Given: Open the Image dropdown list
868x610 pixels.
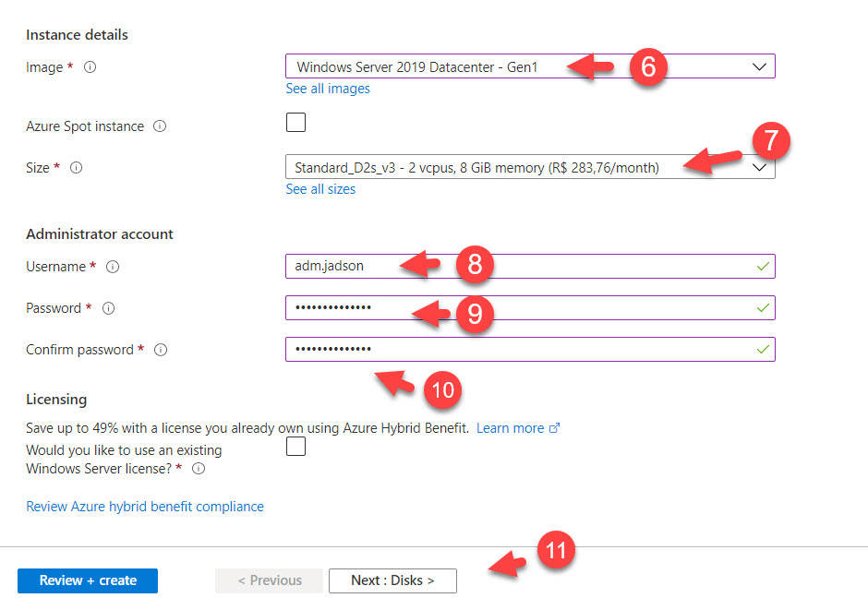Looking at the screenshot, I should point(529,66).
